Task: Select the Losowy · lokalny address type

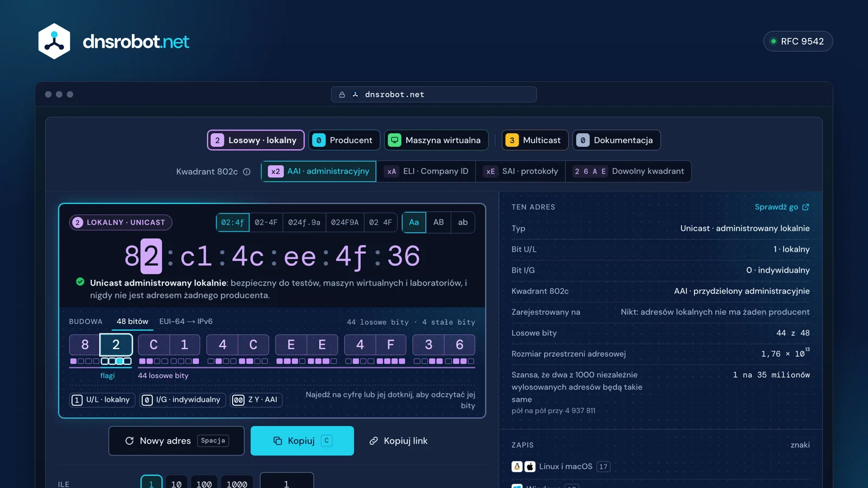Action: pos(256,140)
